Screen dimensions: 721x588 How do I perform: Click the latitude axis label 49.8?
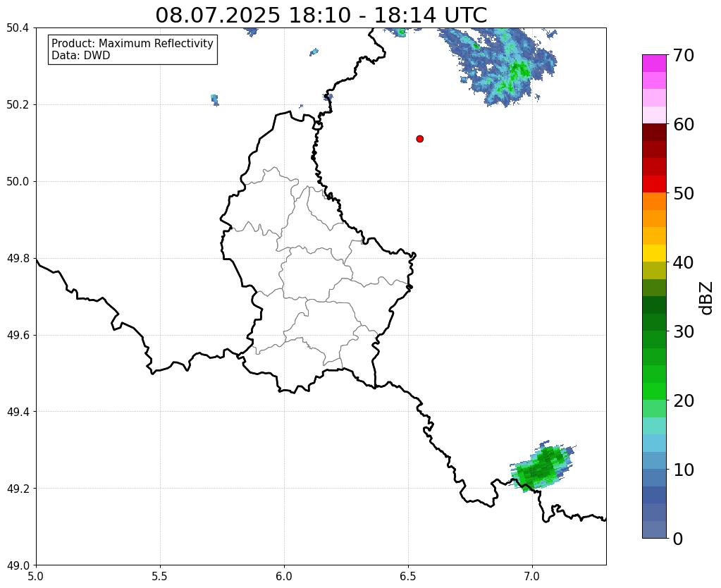[x=18, y=258]
